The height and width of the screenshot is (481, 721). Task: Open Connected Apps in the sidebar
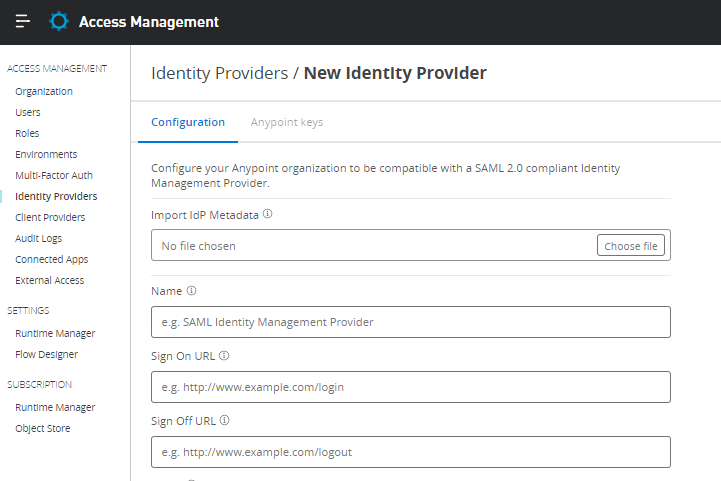pyautogui.click(x=52, y=259)
